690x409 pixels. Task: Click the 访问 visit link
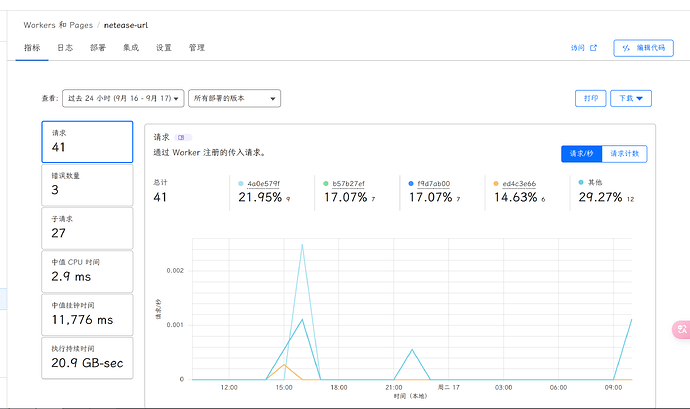(x=577, y=48)
